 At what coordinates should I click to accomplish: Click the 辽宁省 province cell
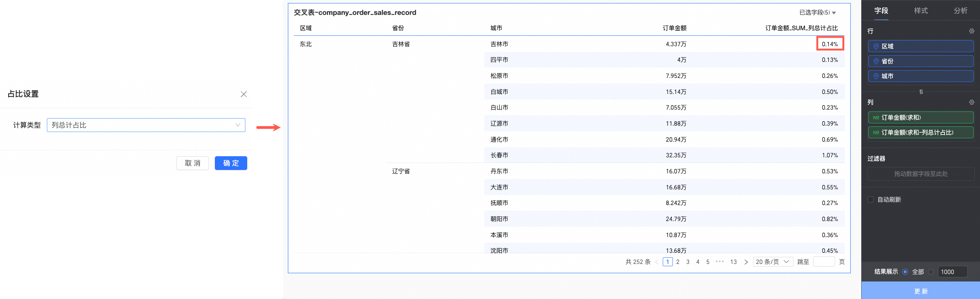(x=401, y=171)
